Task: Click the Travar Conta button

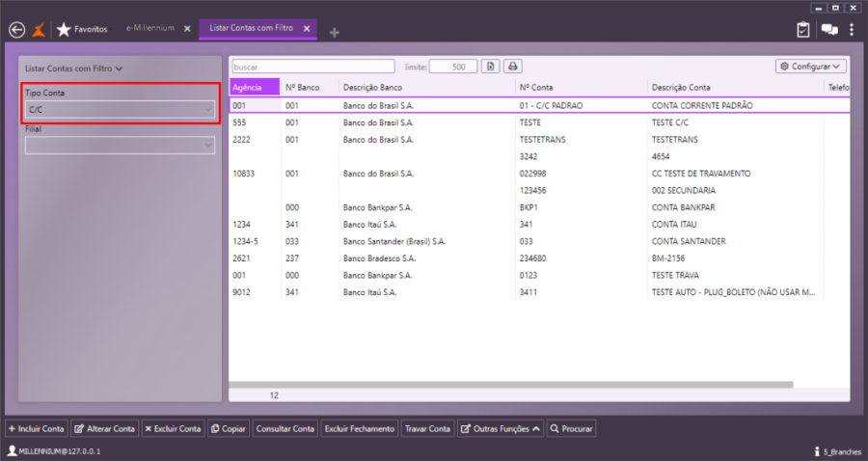Action: pyautogui.click(x=427, y=428)
